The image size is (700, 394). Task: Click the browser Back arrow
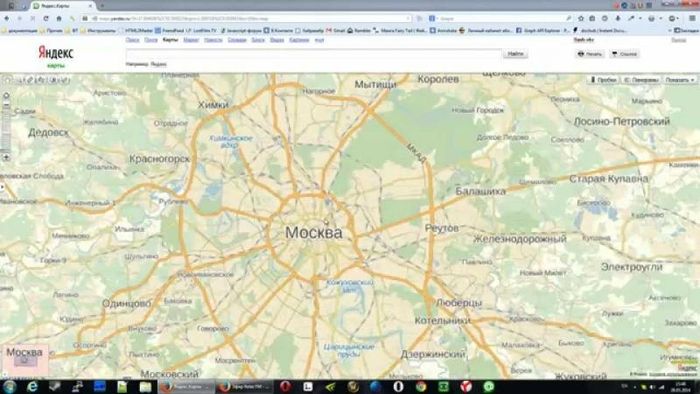pos(7,18)
